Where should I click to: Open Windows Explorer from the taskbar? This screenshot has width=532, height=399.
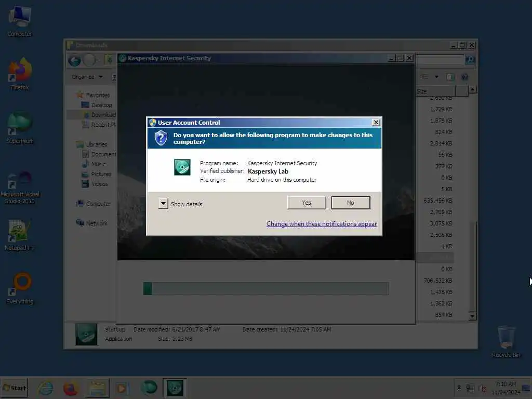pos(97,388)
